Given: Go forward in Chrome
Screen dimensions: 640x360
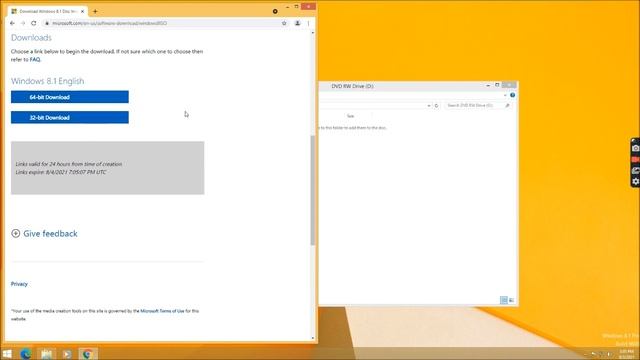Looking at the screenshot, I should 23,23.
